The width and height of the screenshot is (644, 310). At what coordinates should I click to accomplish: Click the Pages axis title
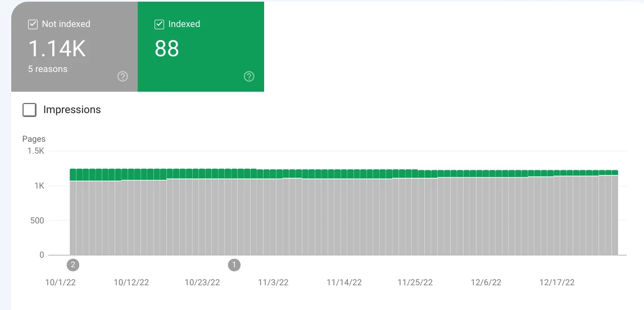pyautogui.click(x=34, y=139)
